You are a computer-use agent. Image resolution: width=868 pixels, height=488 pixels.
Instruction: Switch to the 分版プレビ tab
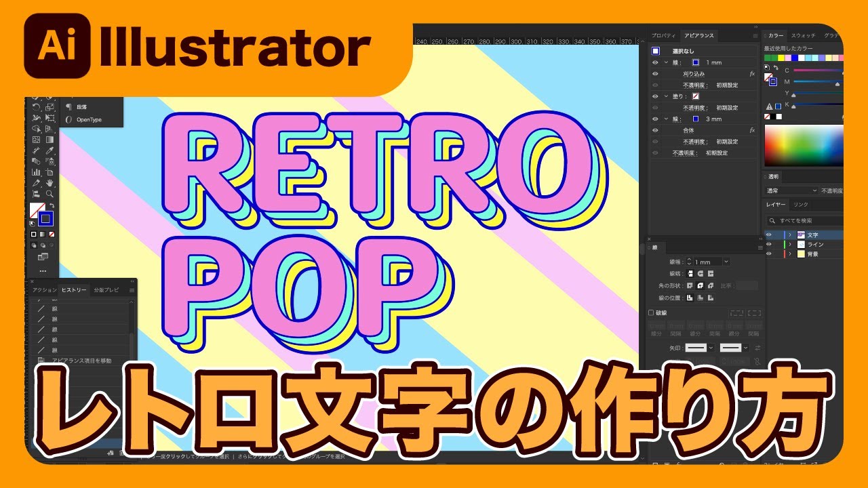point(106,290)
